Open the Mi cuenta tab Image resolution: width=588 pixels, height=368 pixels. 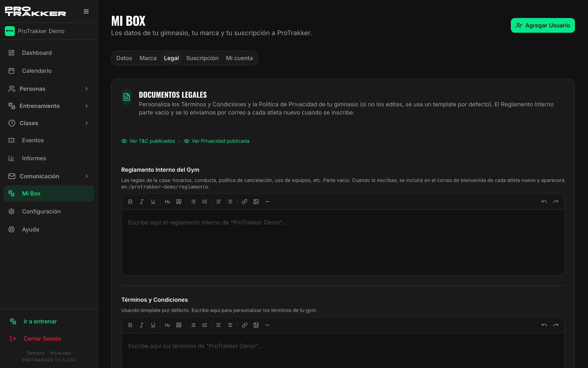pos(239,58)
